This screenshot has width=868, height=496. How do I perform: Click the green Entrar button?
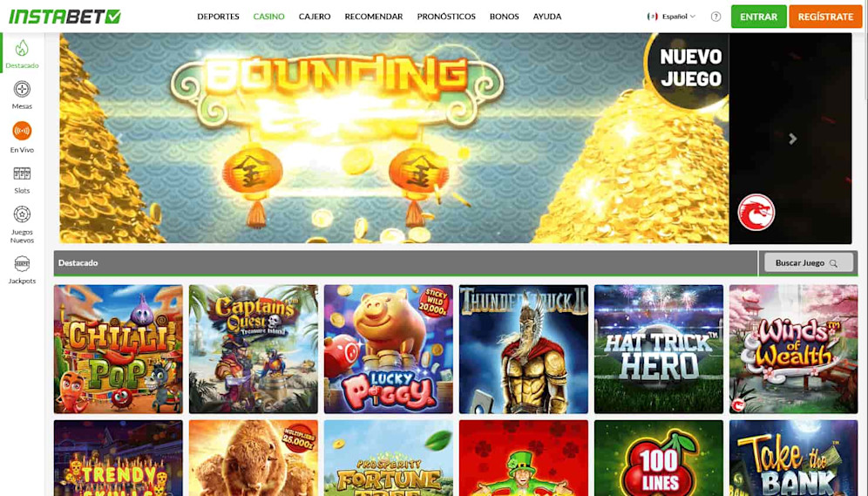click(x=758, y=17)
